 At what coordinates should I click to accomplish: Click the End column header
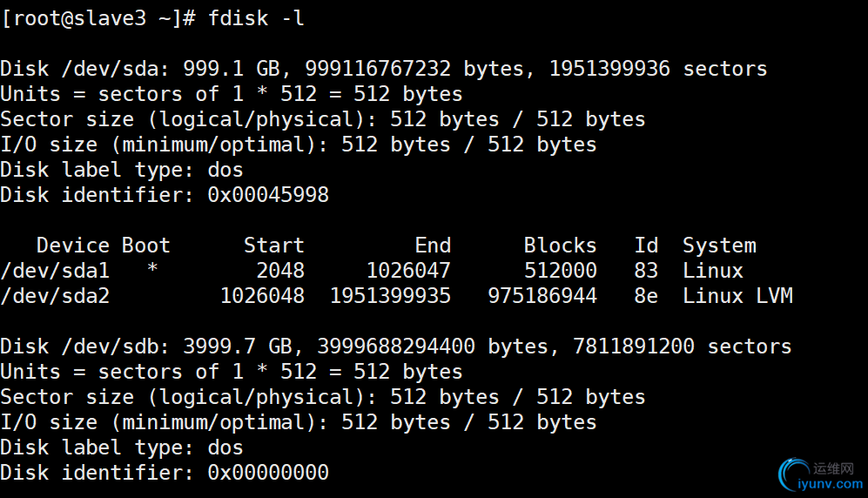coord(433,246)
